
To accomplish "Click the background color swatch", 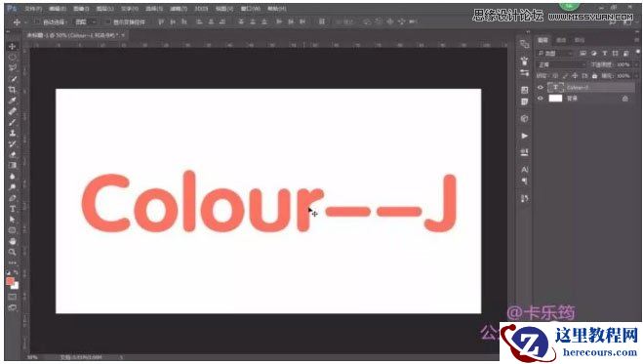I will click(x=16, y=286).
